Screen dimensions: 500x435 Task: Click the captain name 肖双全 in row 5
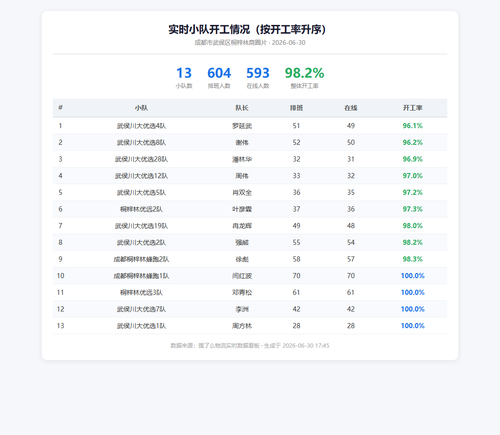point(242,192)
